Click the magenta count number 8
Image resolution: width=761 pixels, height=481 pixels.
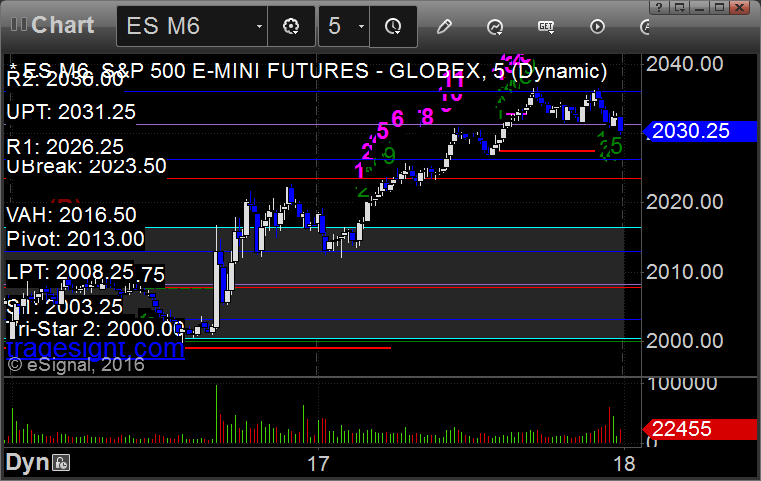click(x=427, y=116)
